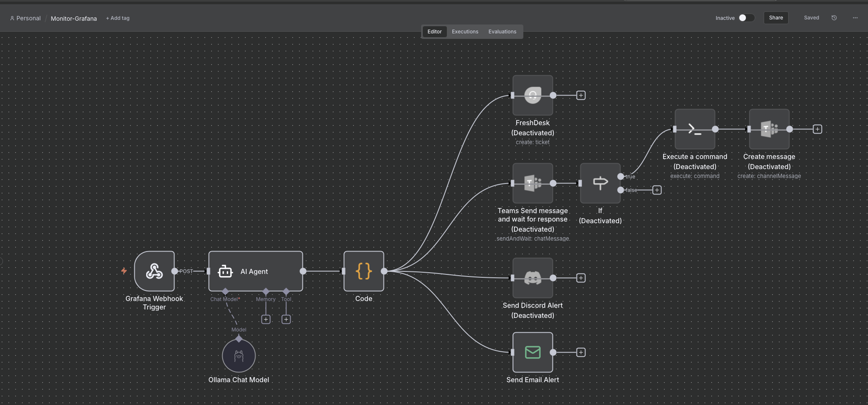The width and height of the screenshot is (868, 405).
Task: Open workflow history clock icon
Action: click(834, 18)
